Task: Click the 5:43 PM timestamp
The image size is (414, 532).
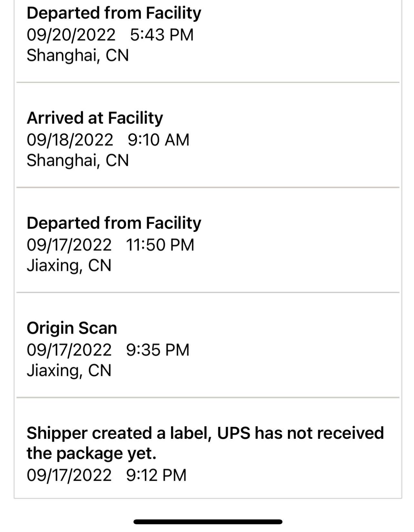Action: click(162, 35)
